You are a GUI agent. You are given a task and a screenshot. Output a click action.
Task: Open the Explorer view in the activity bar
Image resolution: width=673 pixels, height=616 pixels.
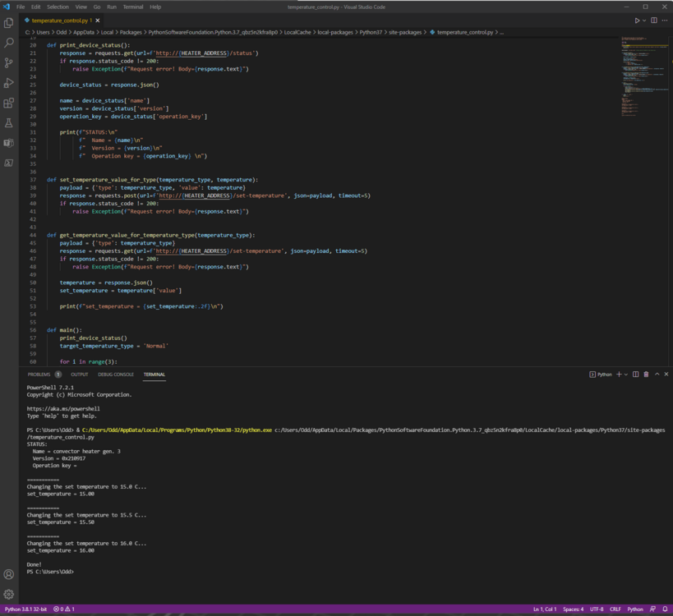[9, 23]
